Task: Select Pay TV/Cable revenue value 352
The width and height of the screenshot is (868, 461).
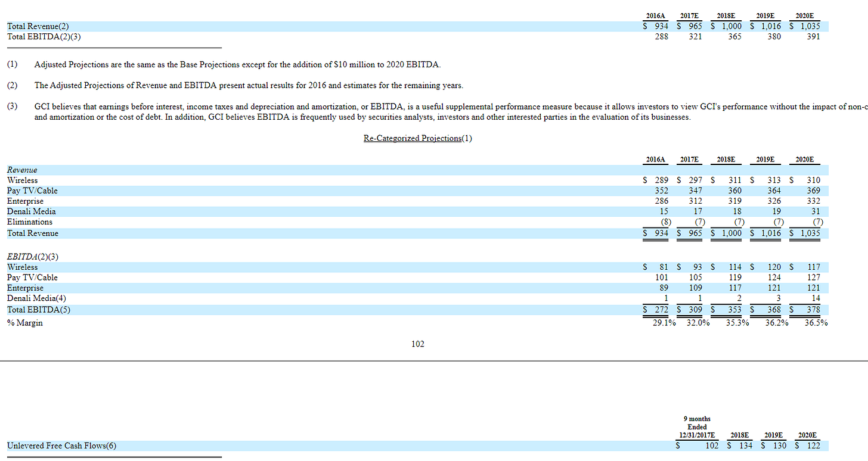Action: [x=661, y=191]
